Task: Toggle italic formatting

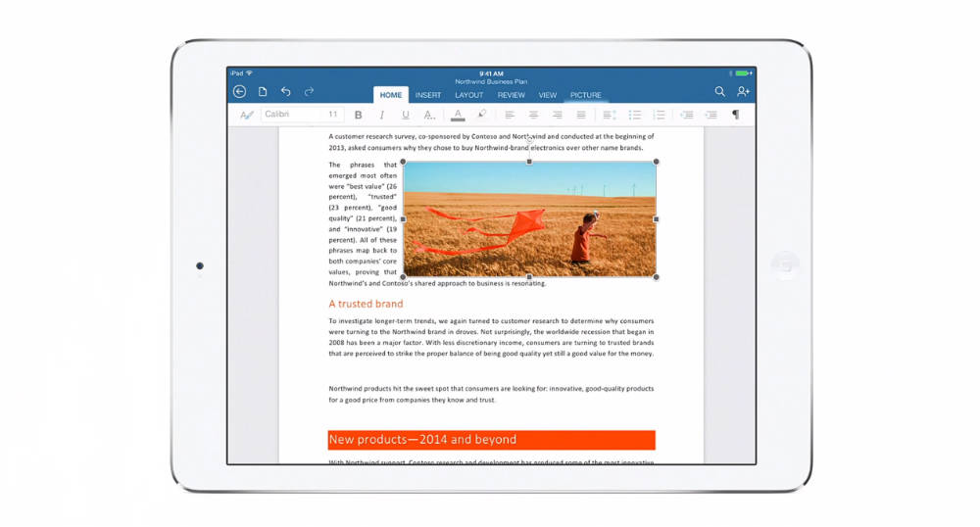Action: tap(381, 115)
